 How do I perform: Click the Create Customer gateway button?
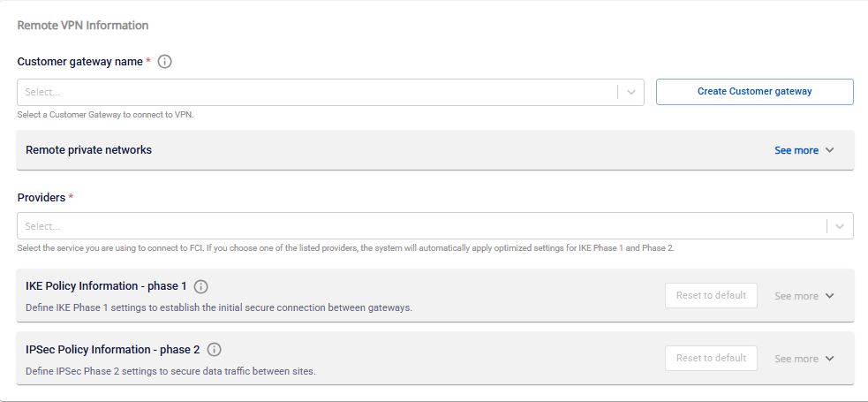754,92
